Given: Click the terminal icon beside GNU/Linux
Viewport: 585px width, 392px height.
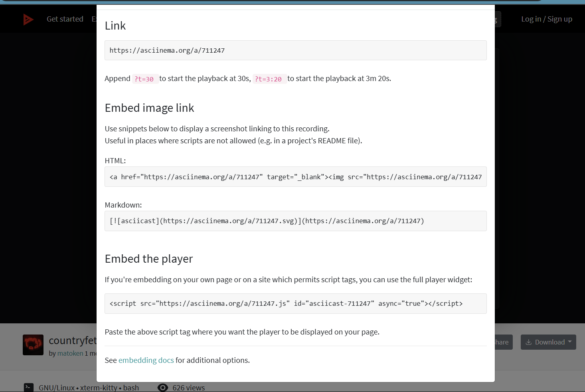Looking at the screenshot, I should coord(29,387).
